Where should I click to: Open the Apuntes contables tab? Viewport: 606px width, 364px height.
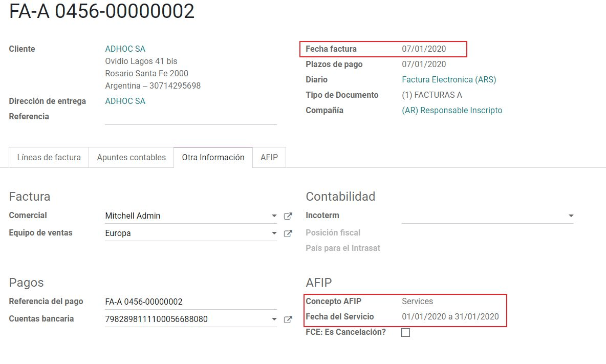point(131,158)
